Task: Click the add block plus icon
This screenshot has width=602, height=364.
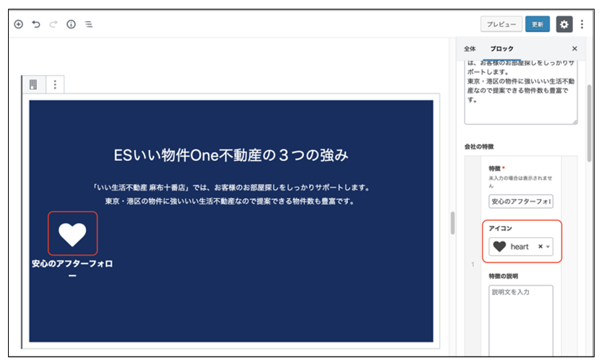Action: [x=18, y=24]
